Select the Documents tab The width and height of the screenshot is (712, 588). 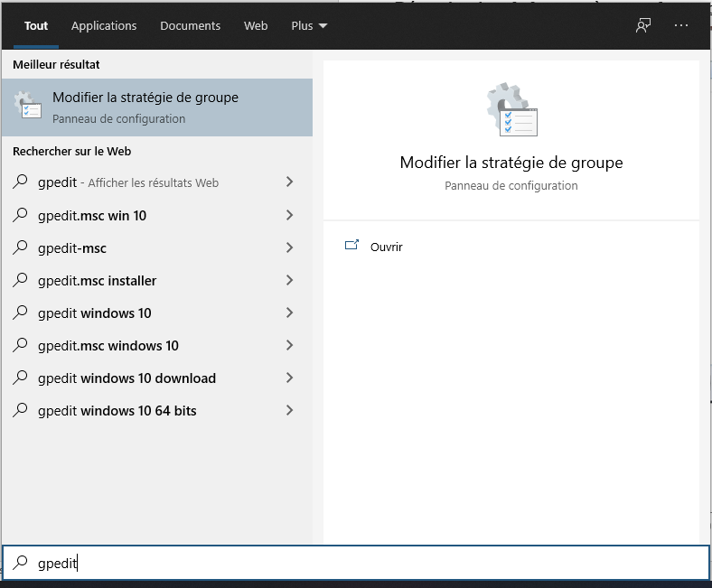[x=190, y=26]
